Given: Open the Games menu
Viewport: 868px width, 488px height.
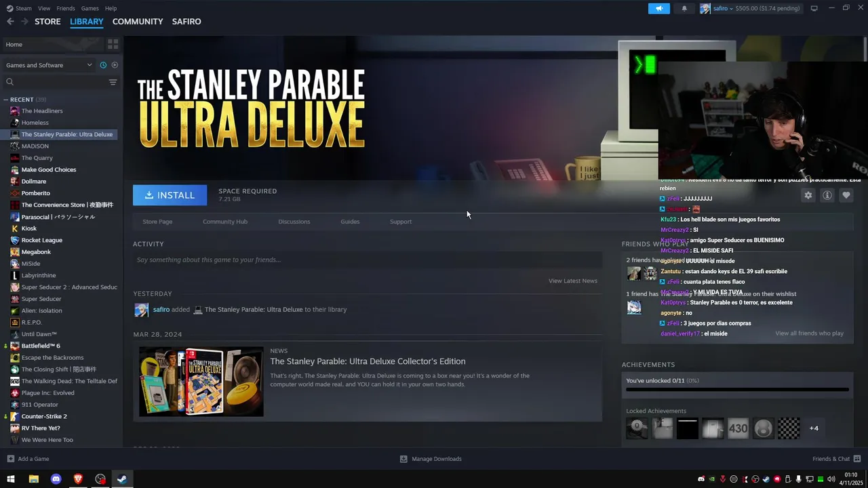Looking at the screenshot, I should coord(90,8).
